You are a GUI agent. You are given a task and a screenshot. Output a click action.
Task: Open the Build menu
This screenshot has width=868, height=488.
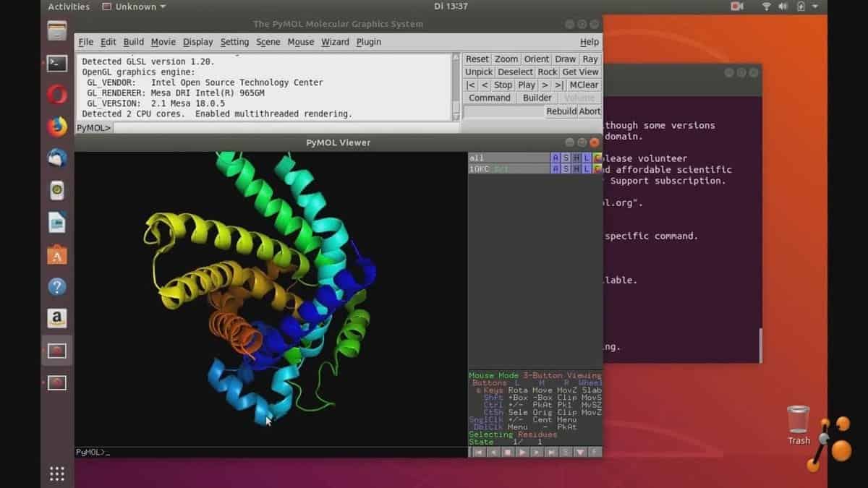pos(134,42)
